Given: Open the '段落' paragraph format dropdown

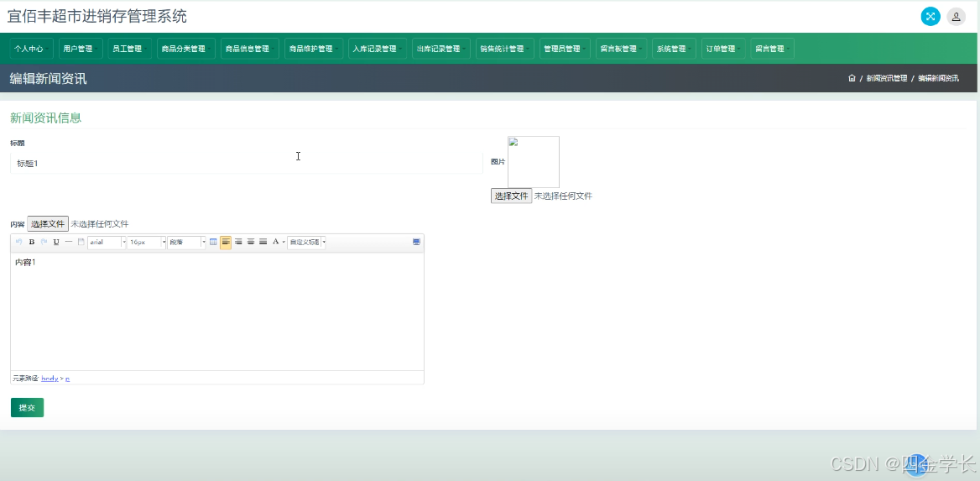Looking at the screenshot, I should pos(187,242).
